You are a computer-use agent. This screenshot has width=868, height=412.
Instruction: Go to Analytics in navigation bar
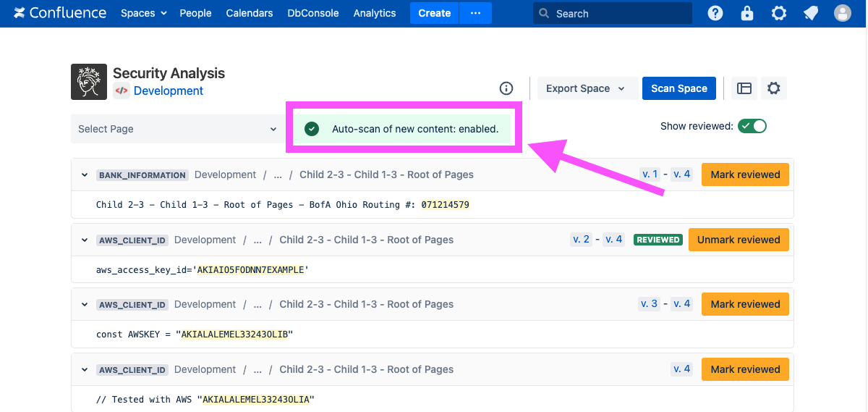pyautogui.click(x=375, y=13)
